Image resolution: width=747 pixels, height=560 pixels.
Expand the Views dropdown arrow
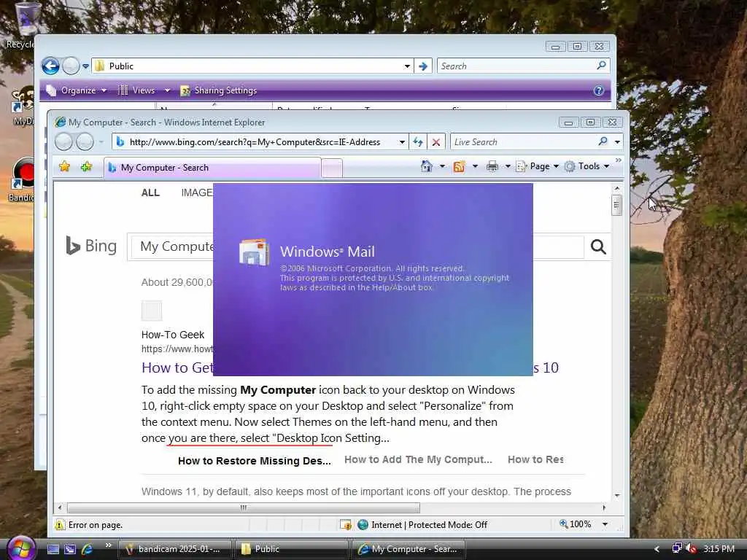pyautogui.click(x=167, y=90)
